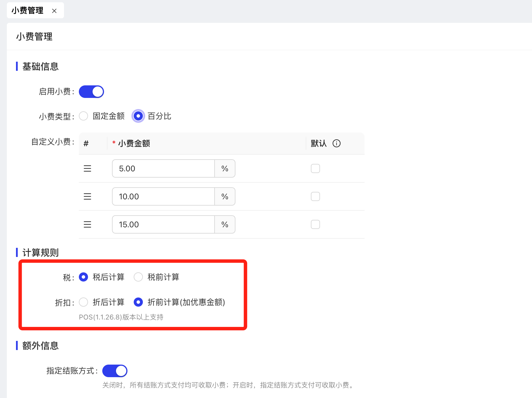Click the 10.00 tip amount field
Screen dimensions: 532x398
pos(163,196)
